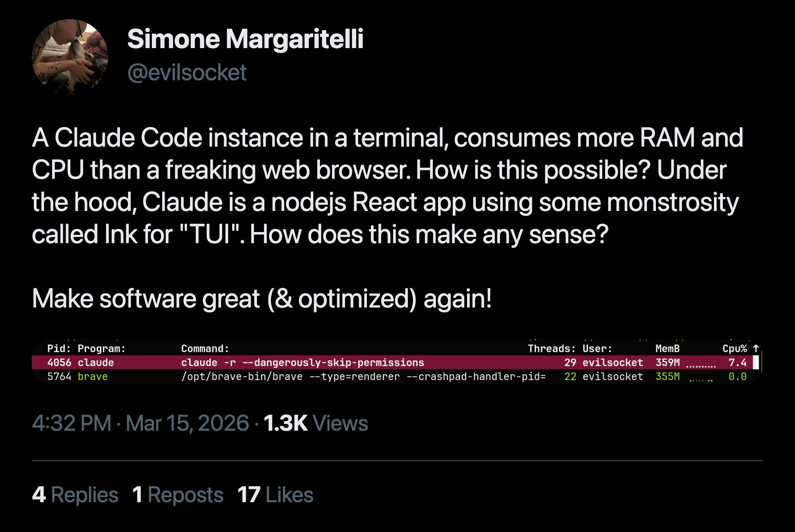This screenshot has height=532, width=795.
Task: View the 1 Reposts list
Action: (x=178, y=495)
